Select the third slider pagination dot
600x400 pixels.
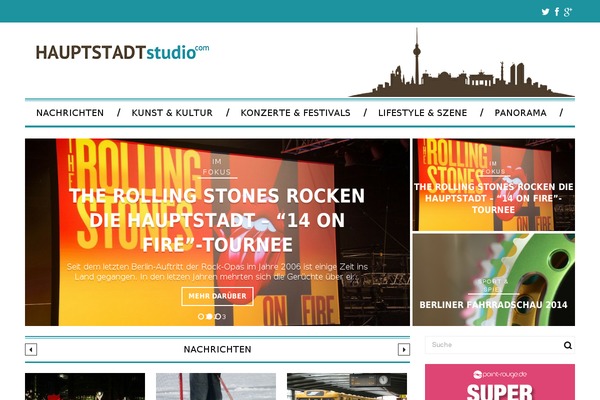pos(218,317)
